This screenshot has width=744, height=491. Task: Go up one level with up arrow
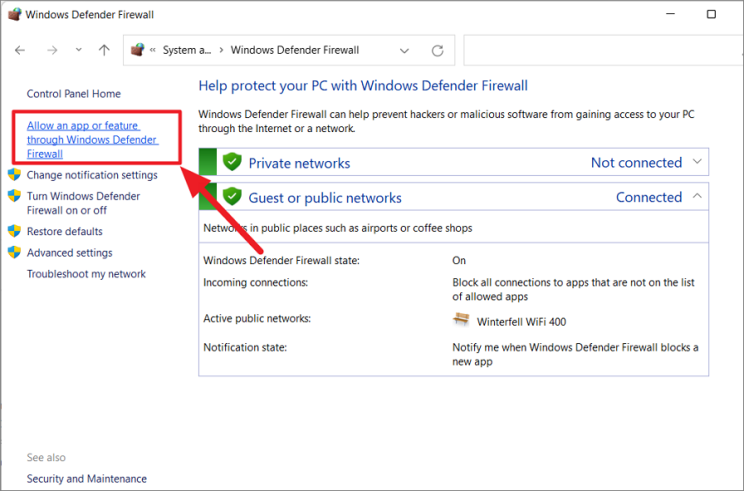click(x=104, y=50)
